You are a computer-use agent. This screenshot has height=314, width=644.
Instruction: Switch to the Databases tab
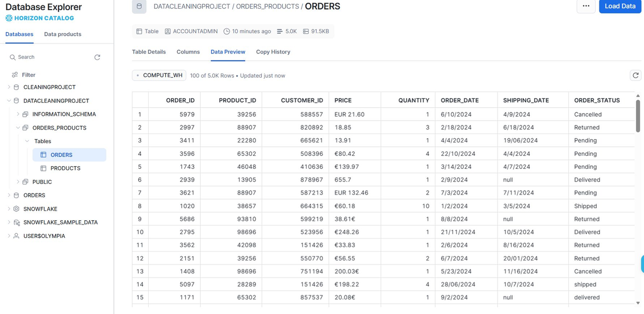tap(19, 34)
